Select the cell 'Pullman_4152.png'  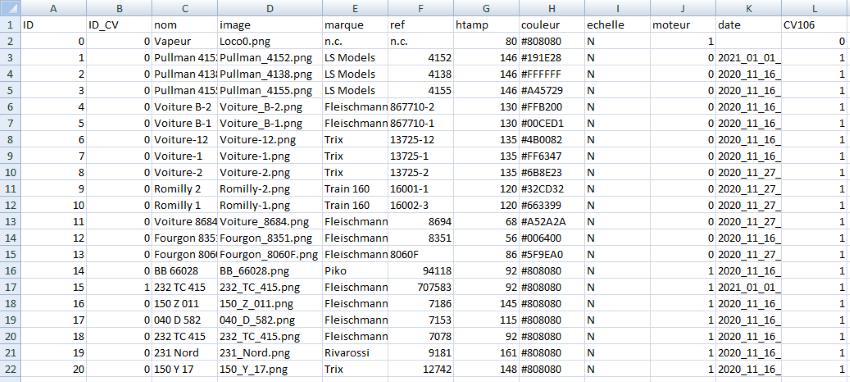(270, 58)
